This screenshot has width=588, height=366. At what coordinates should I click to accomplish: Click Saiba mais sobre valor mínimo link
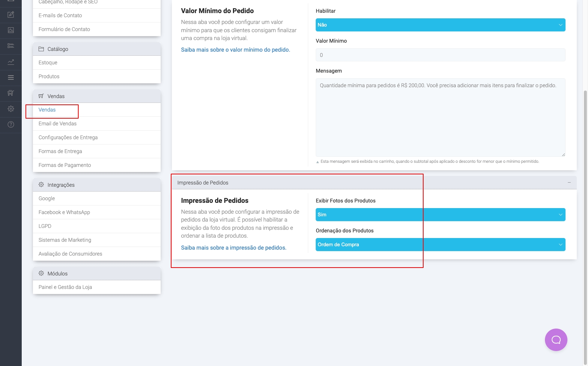click(x=235, y=50)
